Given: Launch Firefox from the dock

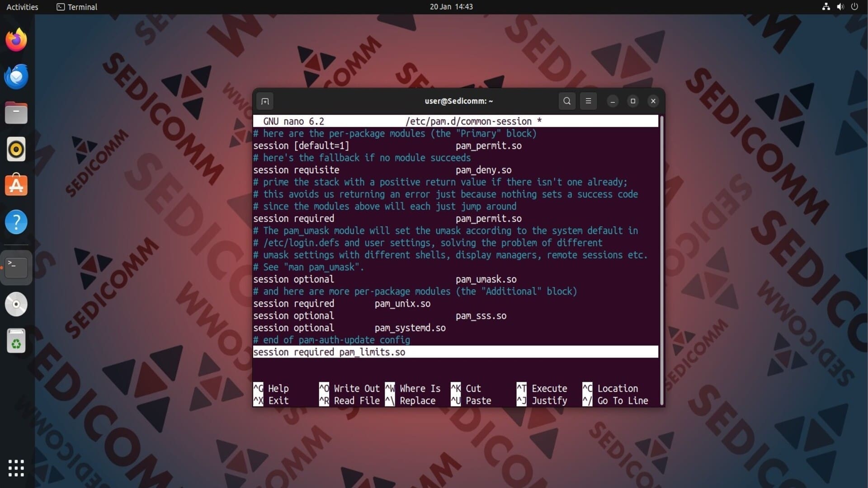Looking at the screenshot, I should point(16,40).
